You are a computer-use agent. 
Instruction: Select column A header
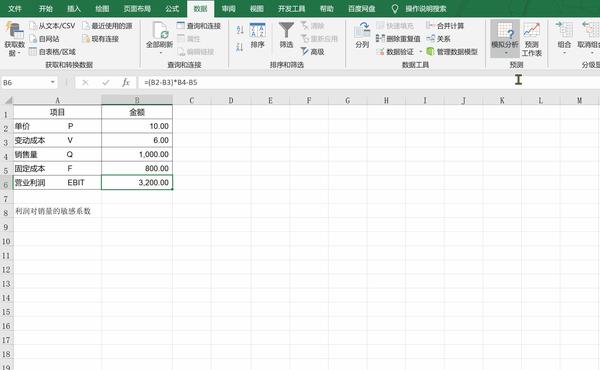click(57, 100)
